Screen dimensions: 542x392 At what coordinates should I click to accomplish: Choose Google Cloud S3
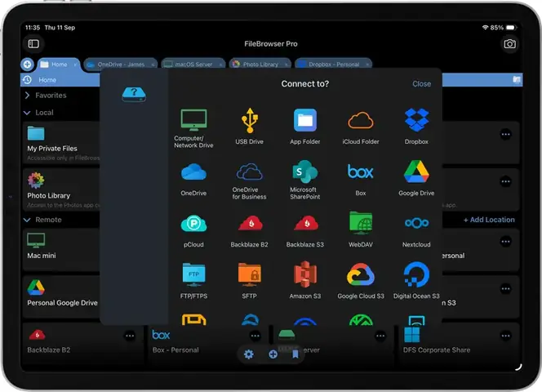pyautogui.click(x=361, y=281)
